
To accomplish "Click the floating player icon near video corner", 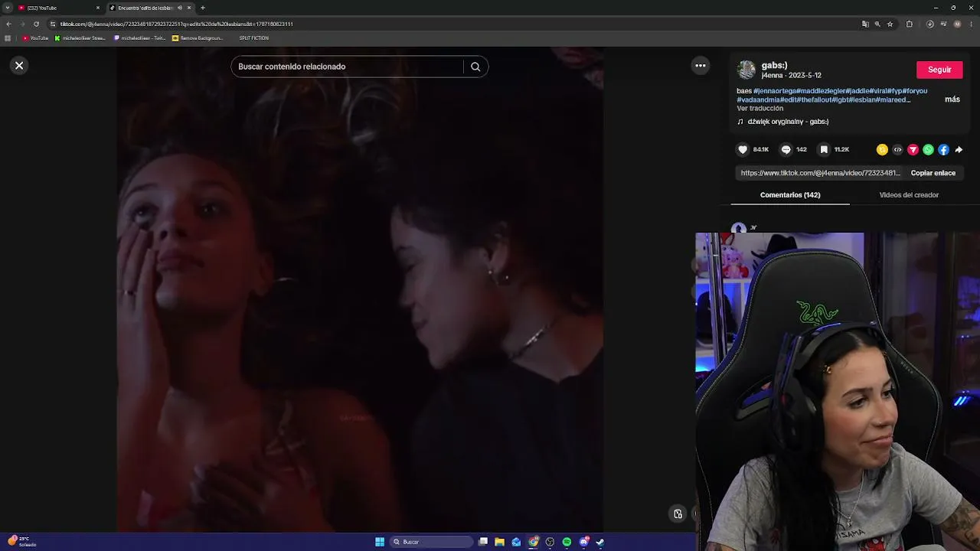I will 678,514.
